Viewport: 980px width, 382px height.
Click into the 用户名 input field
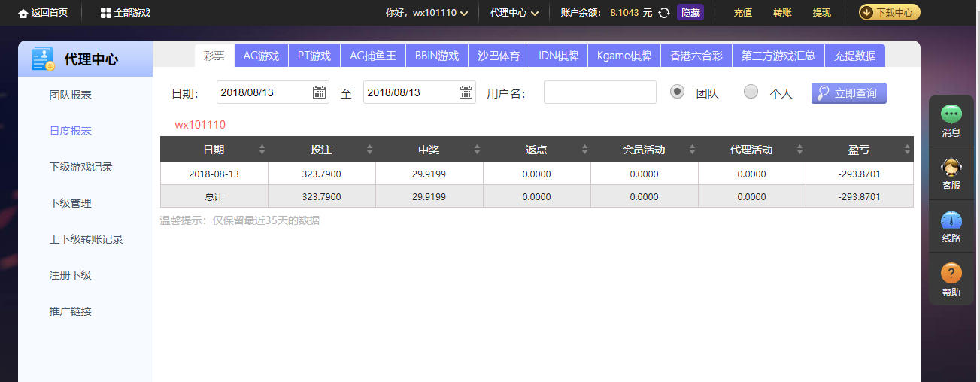599,92
